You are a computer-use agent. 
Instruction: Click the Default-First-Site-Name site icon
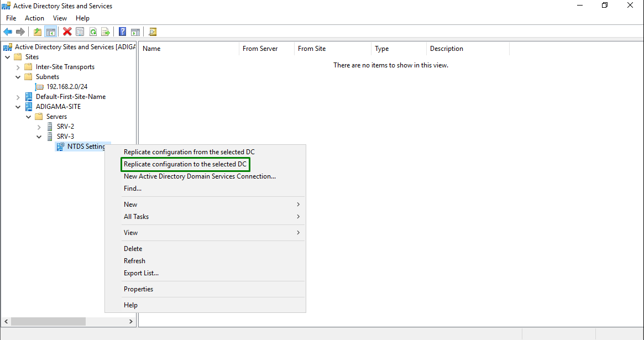29,97
